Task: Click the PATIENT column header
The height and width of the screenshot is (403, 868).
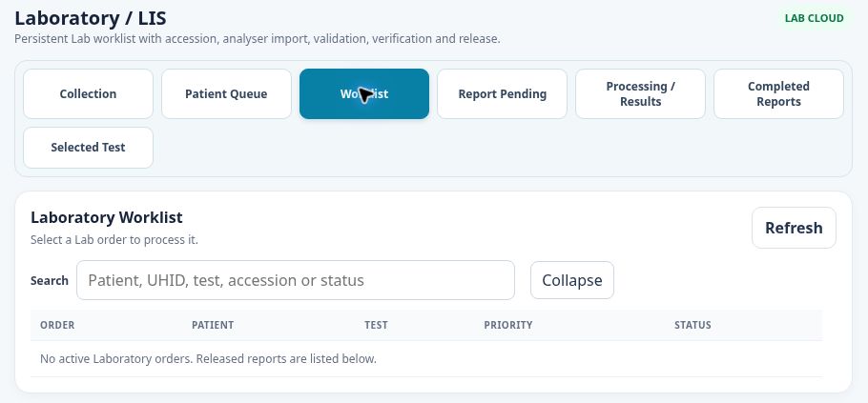Action: coord(213,325)
